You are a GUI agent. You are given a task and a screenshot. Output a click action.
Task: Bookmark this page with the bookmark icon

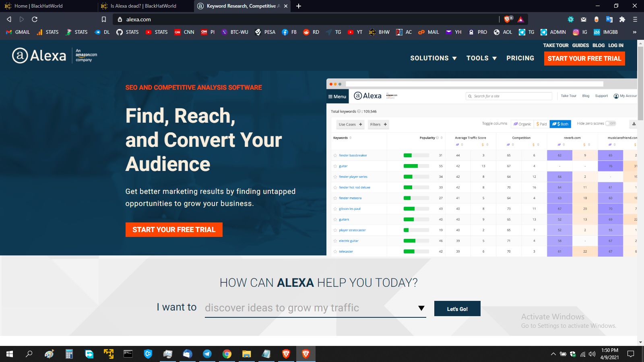(x=104, y=19)
